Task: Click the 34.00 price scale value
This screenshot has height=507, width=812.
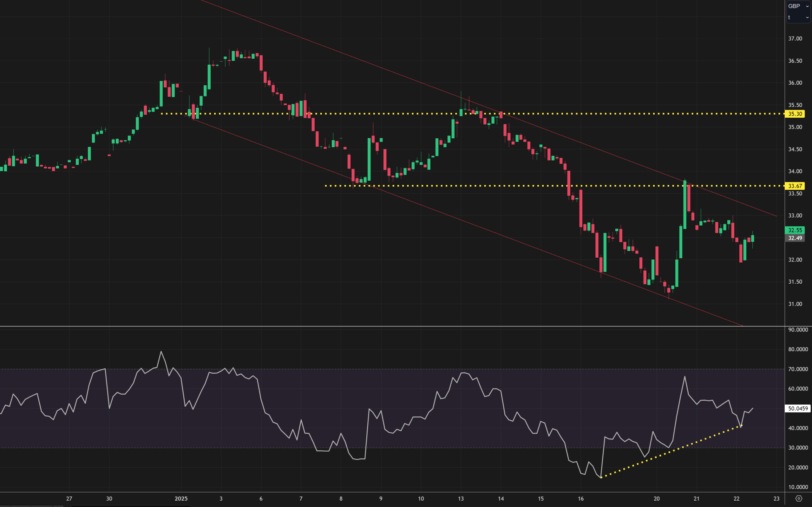Action: click(795, 171)
